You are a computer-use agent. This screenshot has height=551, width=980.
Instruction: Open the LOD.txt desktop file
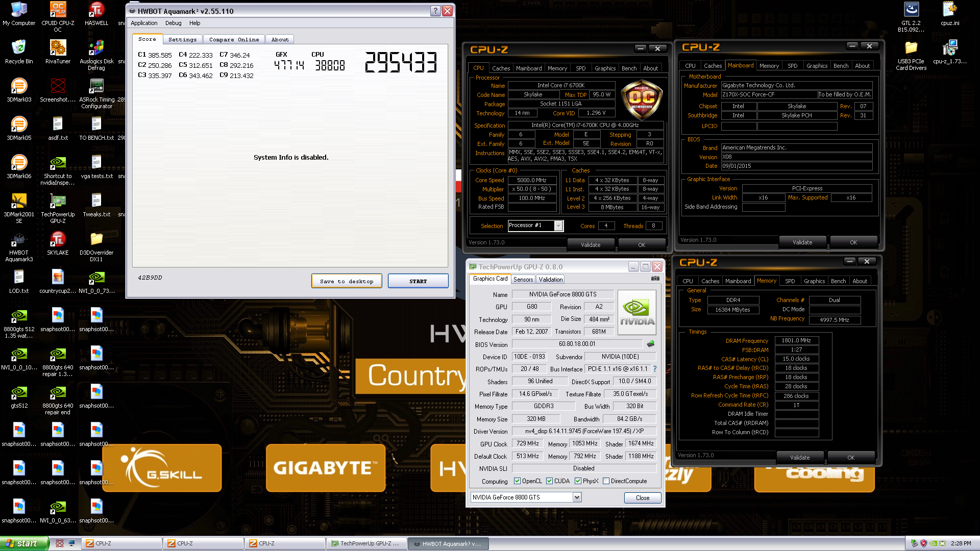pyautogui.click(x=19, y=281)
